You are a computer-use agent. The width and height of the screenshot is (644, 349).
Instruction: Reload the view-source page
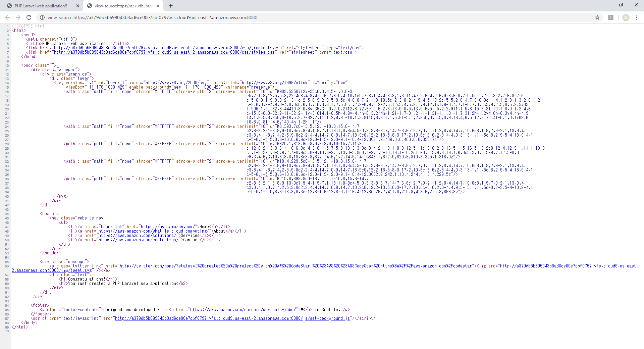click(x=29, y=17)
